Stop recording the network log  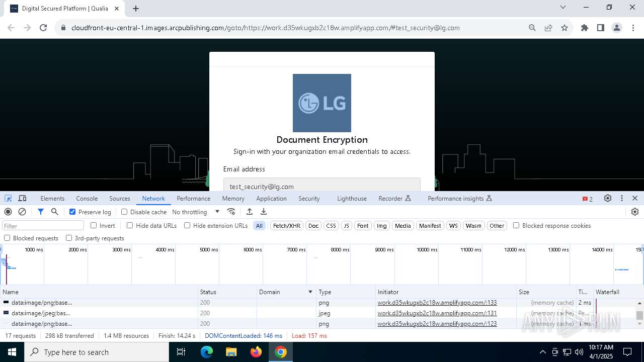click(x=8, y=212)
